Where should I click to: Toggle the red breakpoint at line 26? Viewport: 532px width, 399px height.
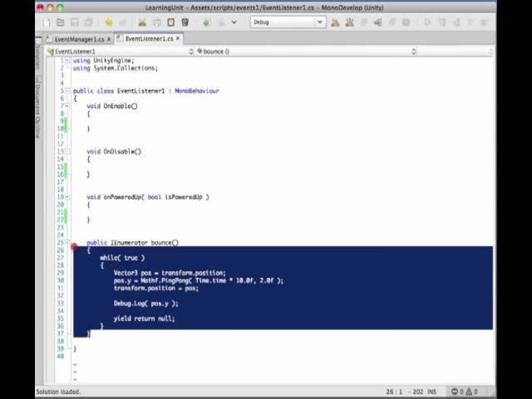pyautogui.click(x=74, y=247)
